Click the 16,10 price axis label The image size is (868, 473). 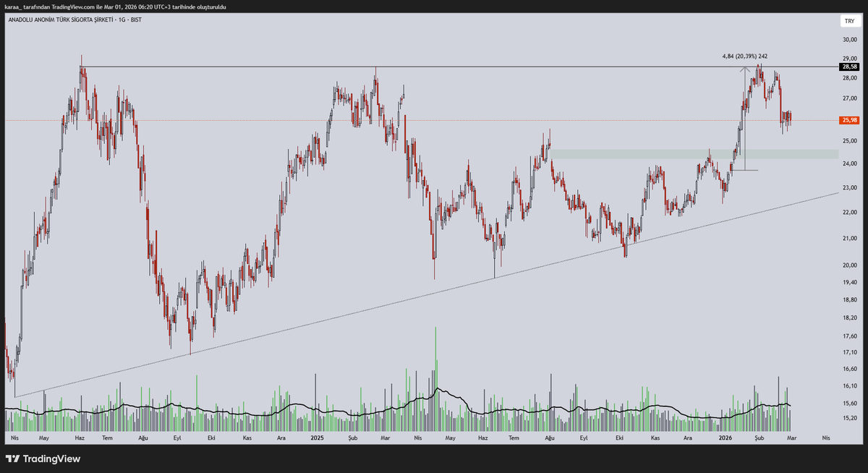(849, 385)
